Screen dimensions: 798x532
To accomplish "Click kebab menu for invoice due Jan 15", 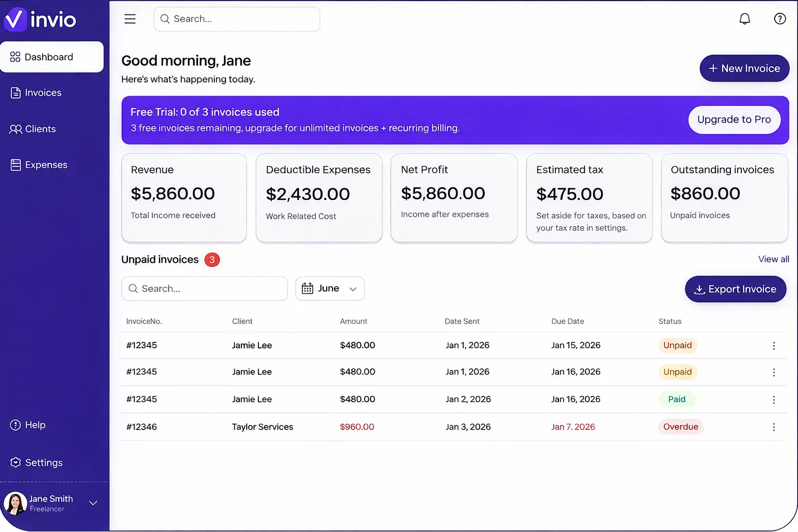I will coord(774,346).
